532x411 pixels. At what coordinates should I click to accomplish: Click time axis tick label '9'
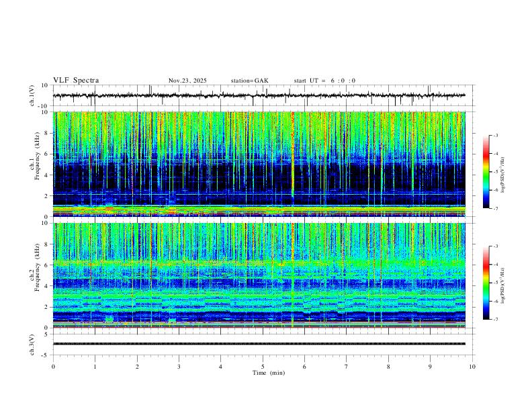[x=430, y=367]
